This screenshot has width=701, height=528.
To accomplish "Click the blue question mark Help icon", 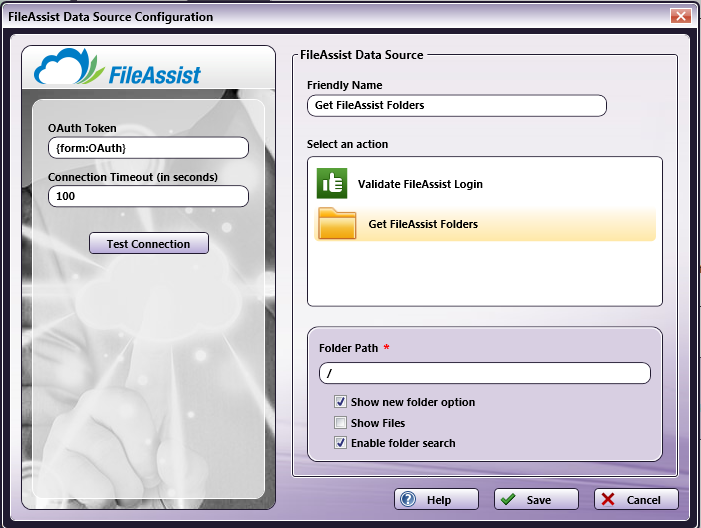I will tap(408, 499).
